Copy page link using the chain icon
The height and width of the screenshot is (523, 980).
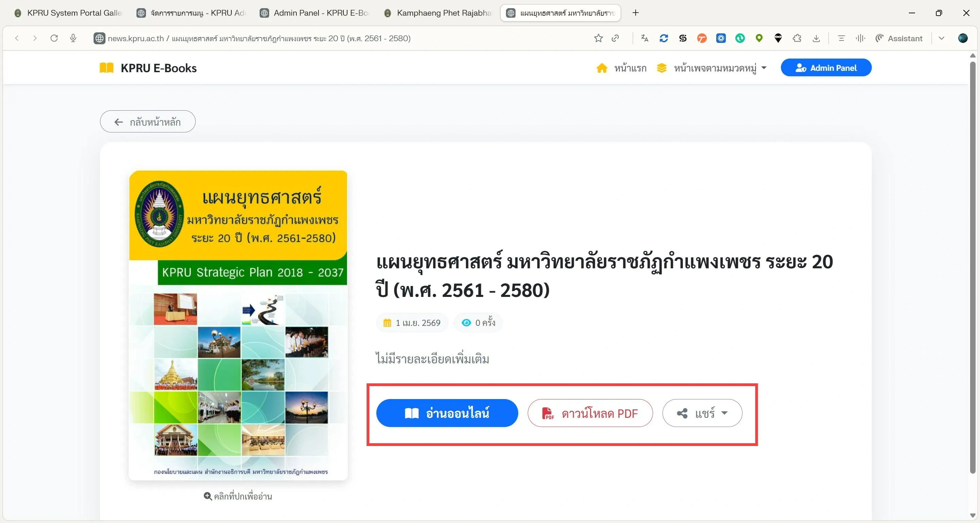tap(615, 38)
